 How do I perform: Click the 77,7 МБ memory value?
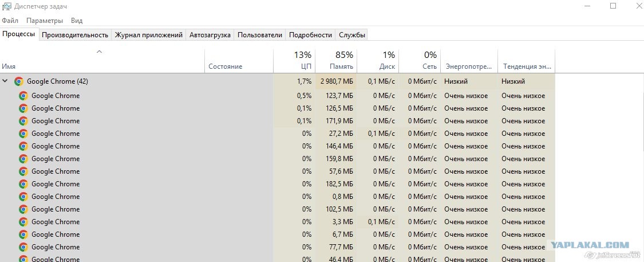click(341, 247)
